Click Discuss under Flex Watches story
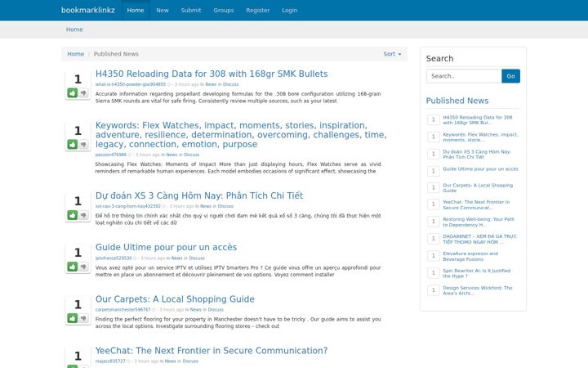 (191, 155)
